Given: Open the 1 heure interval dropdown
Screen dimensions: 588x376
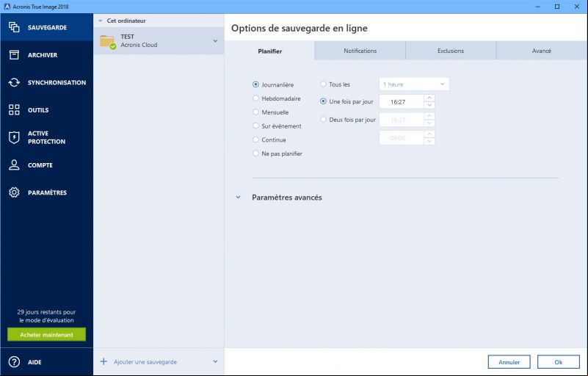Looking at the screenshot, I should (414, 84).
